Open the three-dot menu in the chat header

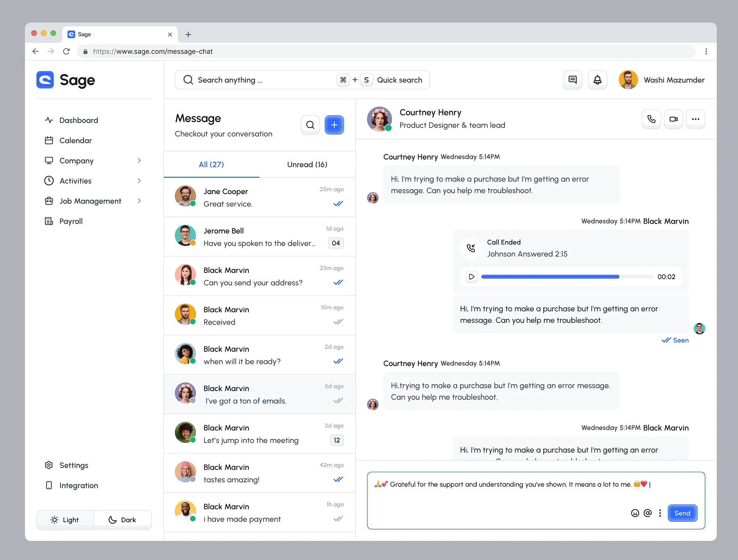(696, 119)
